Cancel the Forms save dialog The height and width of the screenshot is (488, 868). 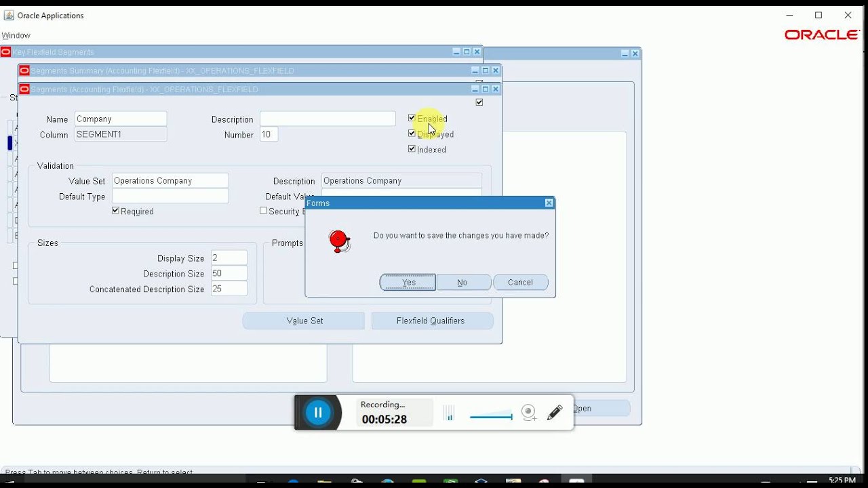click(x=520, y=283)
